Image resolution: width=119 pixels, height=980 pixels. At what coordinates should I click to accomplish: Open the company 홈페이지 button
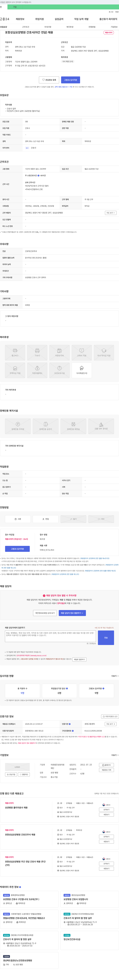point(106,765)
